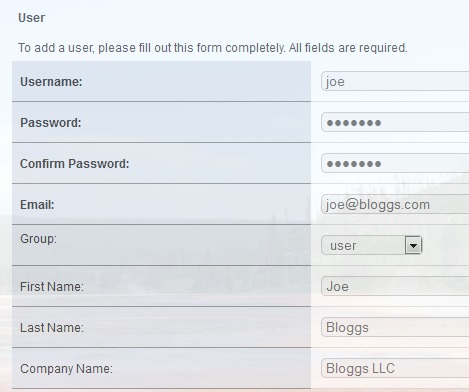469x392 pixels.
Task: Click the Username label text
Action: pyautogui.click(x=51, y=82)
